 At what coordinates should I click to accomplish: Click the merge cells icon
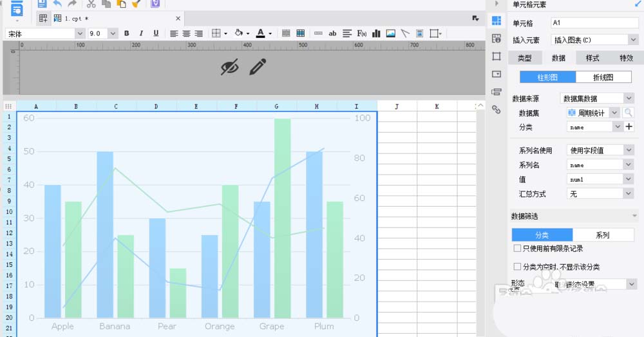[x=287, y=34]
